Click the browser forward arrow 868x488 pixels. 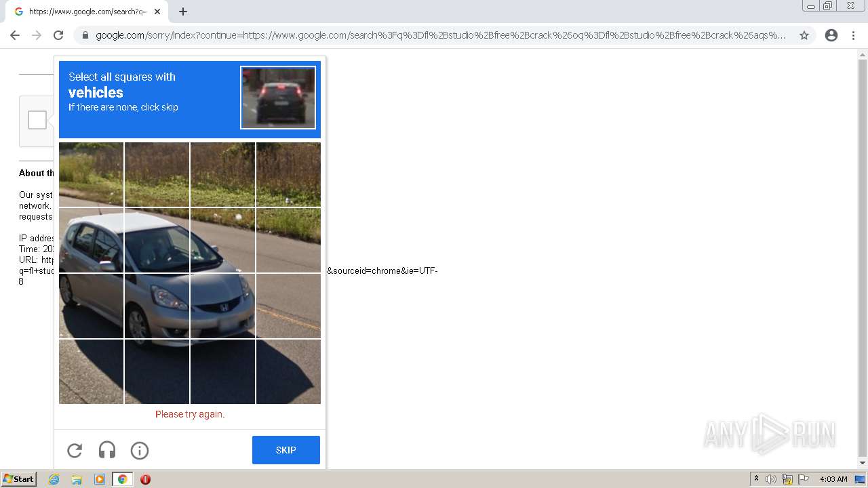[37, 35]
